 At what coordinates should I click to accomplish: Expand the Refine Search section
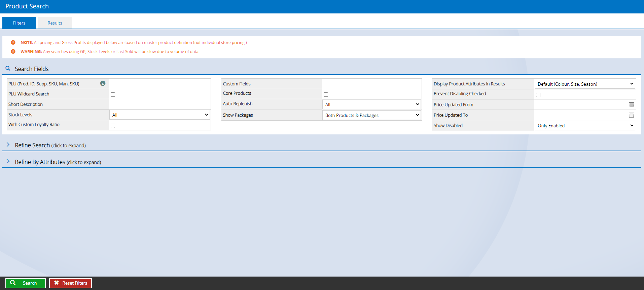50,145
